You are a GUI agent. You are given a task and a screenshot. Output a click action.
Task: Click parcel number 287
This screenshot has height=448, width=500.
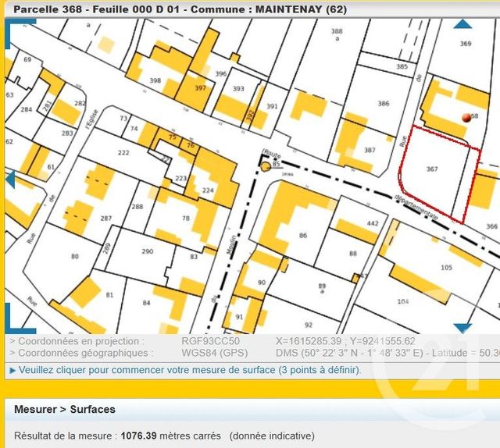106,219
